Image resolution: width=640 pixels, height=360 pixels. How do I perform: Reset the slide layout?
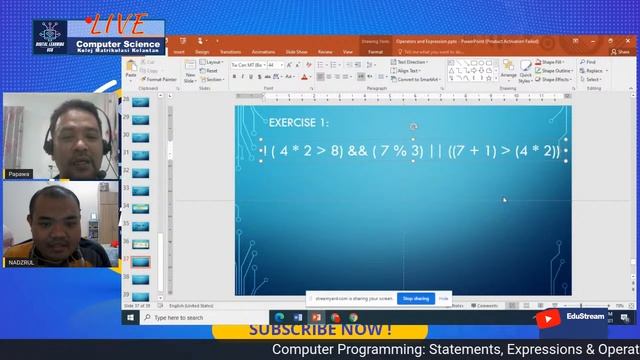[x=209, y=71]
